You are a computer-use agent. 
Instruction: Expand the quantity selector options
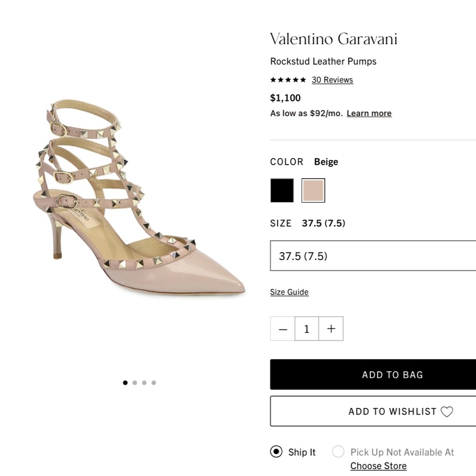(x=307, y=328)
